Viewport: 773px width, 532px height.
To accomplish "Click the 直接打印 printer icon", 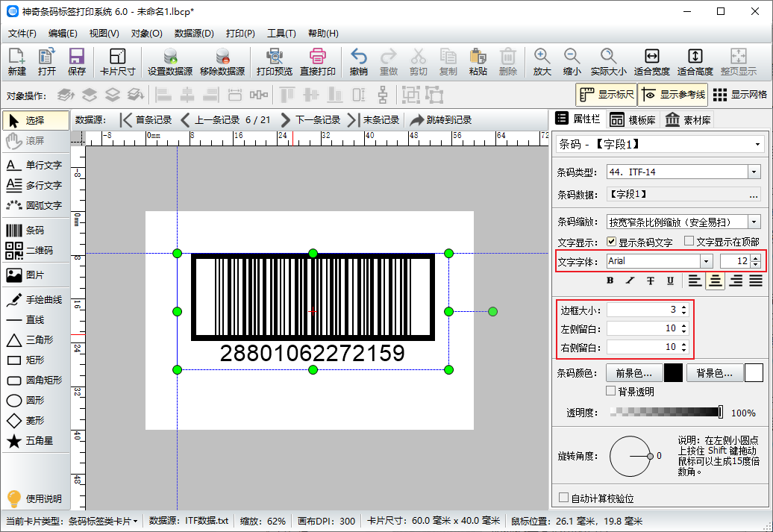I will [318, 62].
